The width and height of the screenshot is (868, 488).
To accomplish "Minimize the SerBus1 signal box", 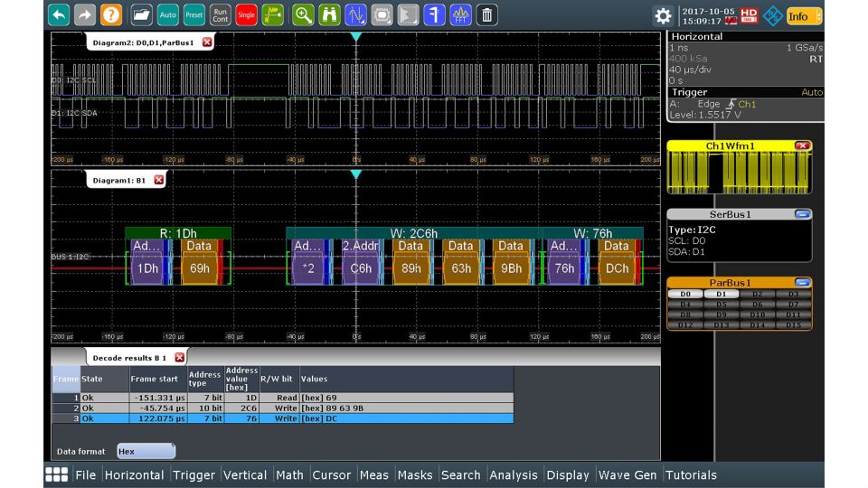I will click(x=802, y=214).
